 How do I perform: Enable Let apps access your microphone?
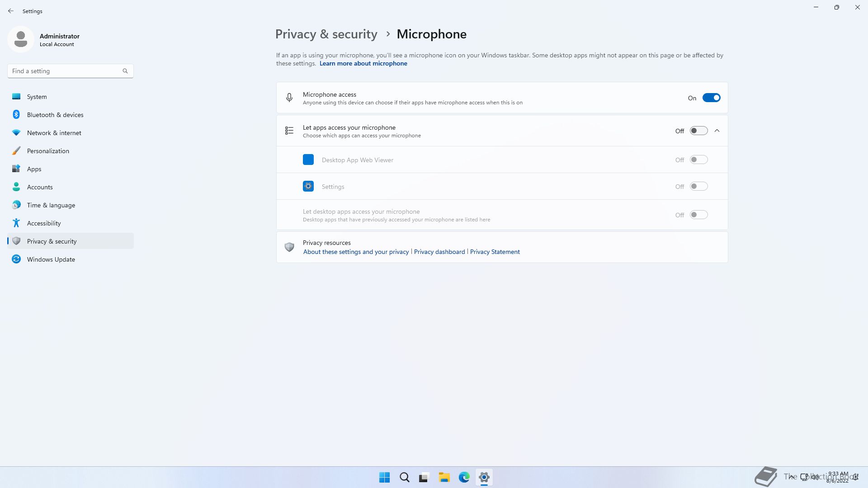coord(698,131)
